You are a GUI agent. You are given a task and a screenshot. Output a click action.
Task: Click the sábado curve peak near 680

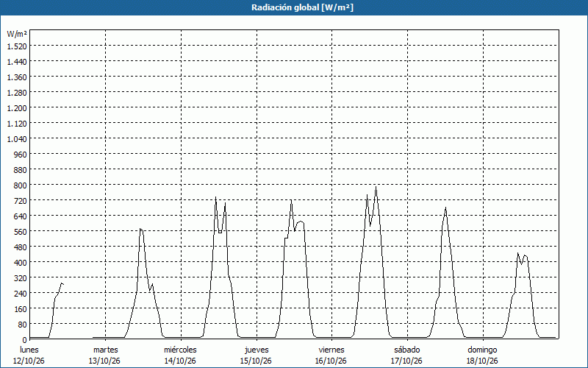pos(445,208)
